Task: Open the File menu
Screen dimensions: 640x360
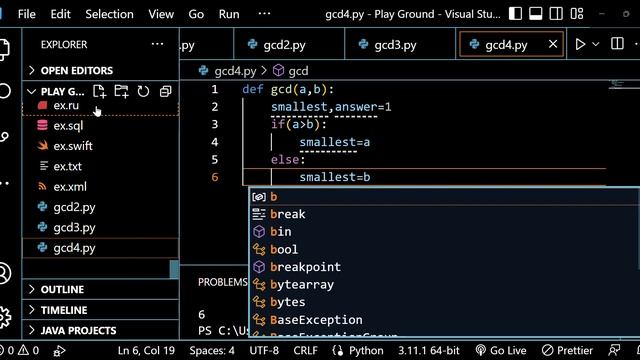Action: 27,14
